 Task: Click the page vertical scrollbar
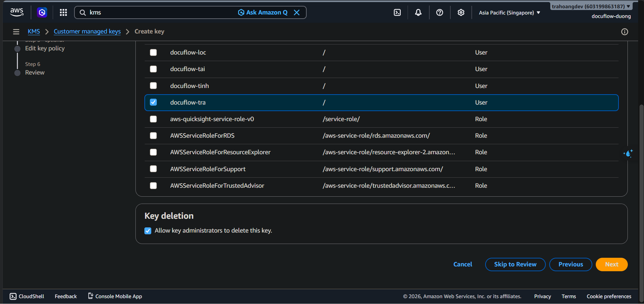coord(641,204)
